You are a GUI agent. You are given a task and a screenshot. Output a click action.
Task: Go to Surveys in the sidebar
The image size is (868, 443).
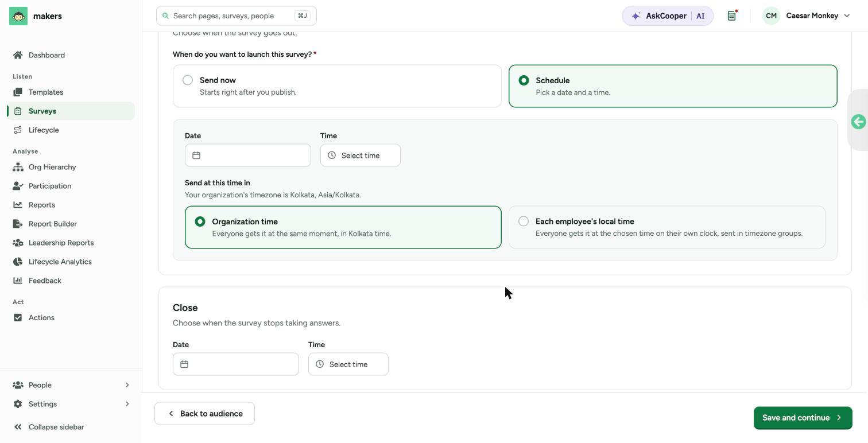point(71,111)
